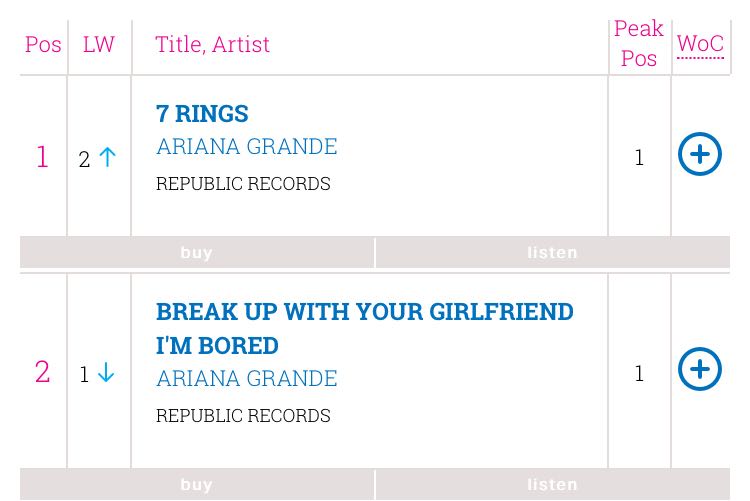The height and width of the screenshot is (501, 750).
Task: Click position number 2 in chart
Action: (42, 372)
